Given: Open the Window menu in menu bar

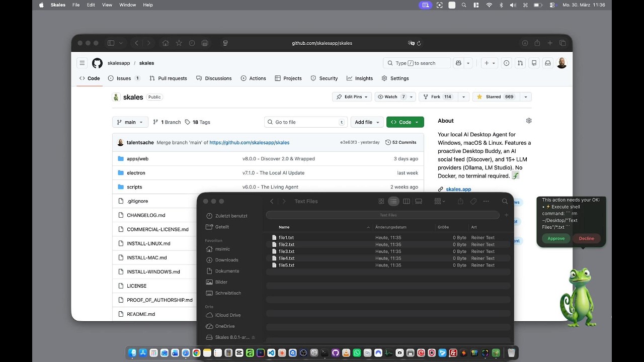Looking at the screenshot, I should (127, 5).
